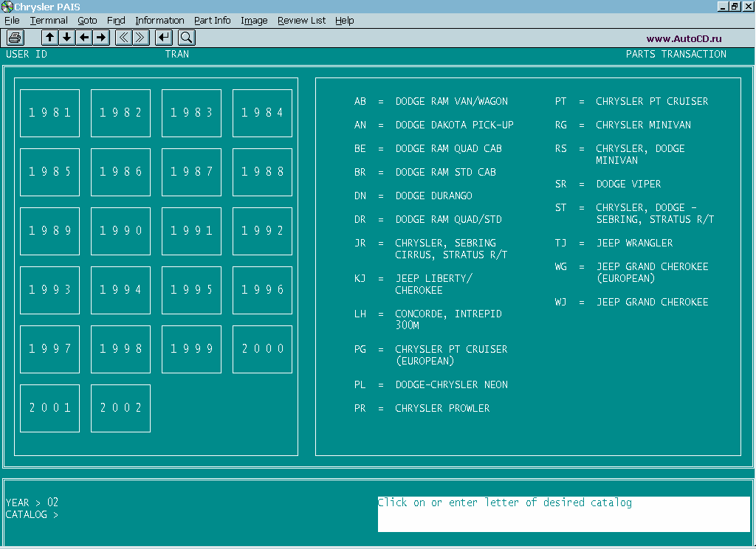The image size is (756, 549).
Task: Select the WJ Jeep Grand Cherokee catalog
Action: pyautogui.click(x=632, y=303)
